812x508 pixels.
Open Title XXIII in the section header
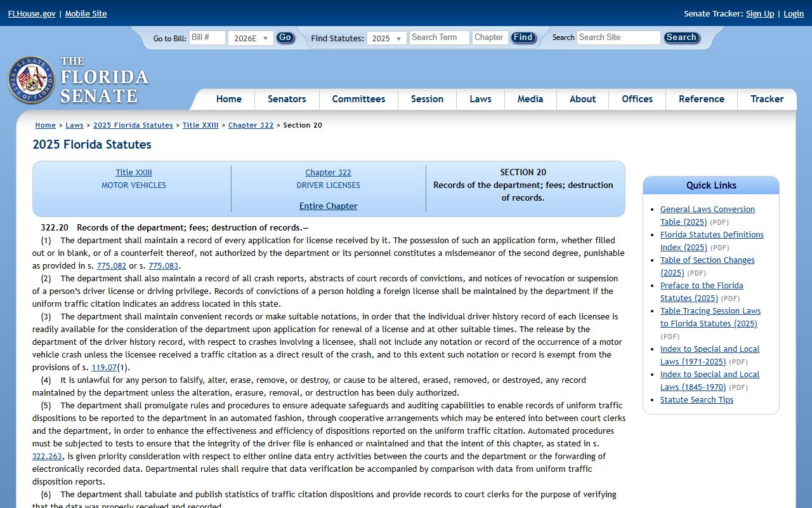tap(134, 172)
